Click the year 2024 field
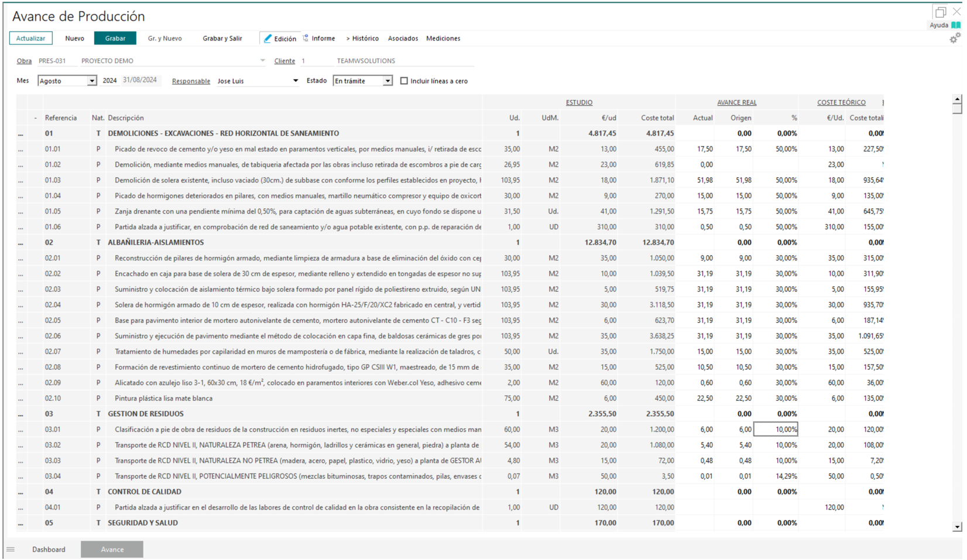Image resolution: width=967 pixels, height=560 pixels. 109,81
